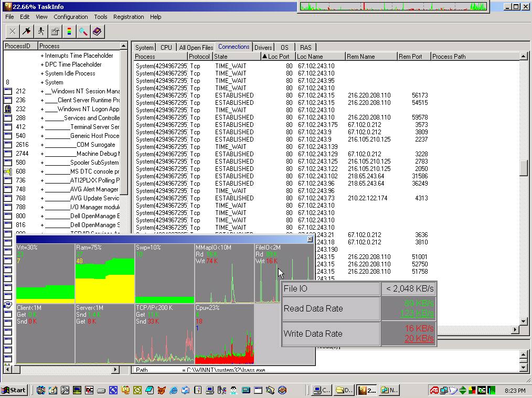Open the Help menu
532x398 pixels.
pyautogui.click(x=156, y=17)
